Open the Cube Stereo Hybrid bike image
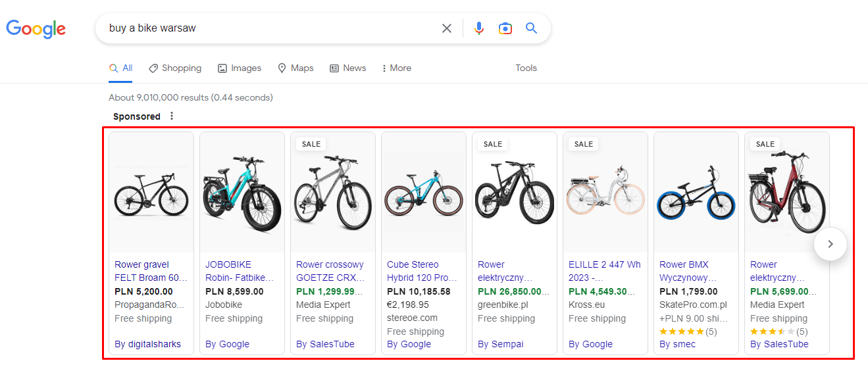Viewport: 868px width, 367px height. [x=424, y=193]
